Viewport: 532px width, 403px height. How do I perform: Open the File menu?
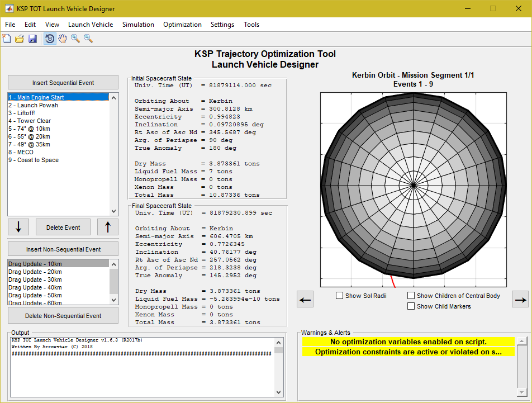(x=10, y=25)
